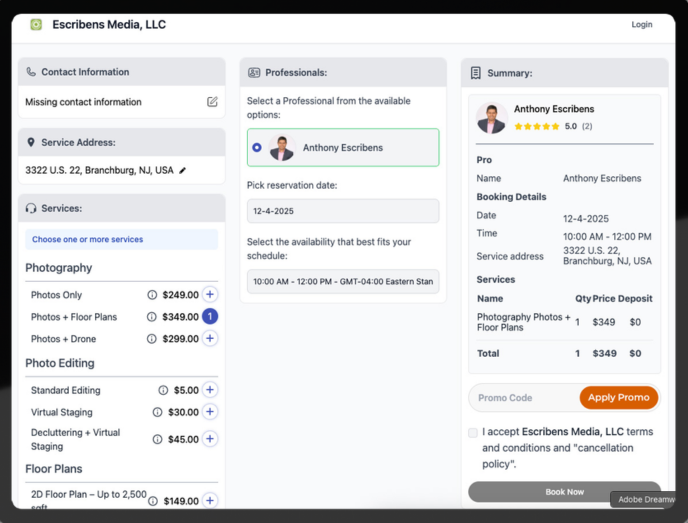Show info for Decluttering + Virtual Staging
688x523 pixels.
coord(158,439)
